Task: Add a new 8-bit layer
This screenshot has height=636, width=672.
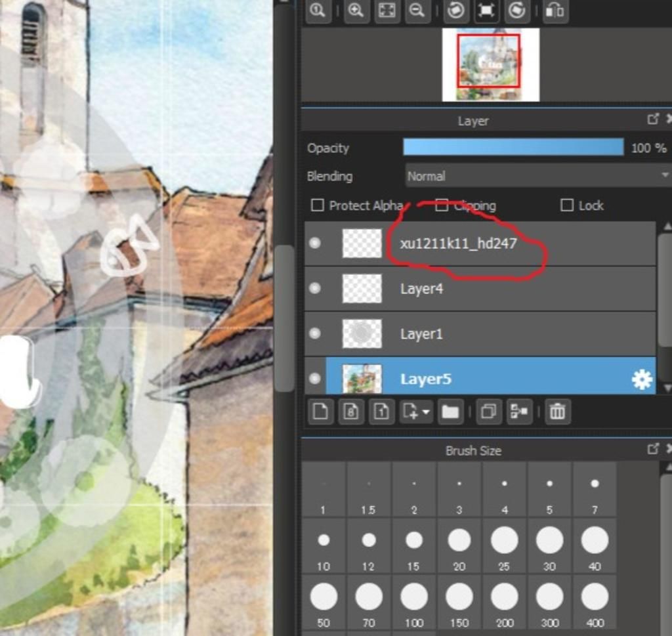Action: coord(351,412)
